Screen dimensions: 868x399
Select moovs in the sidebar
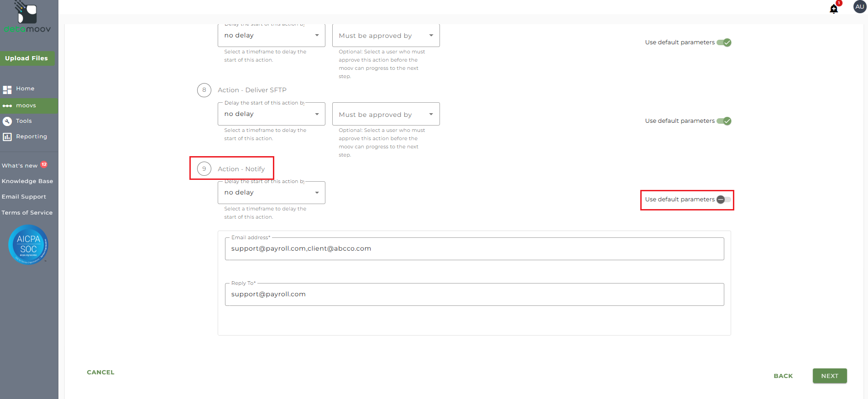(x=29, y=105)
